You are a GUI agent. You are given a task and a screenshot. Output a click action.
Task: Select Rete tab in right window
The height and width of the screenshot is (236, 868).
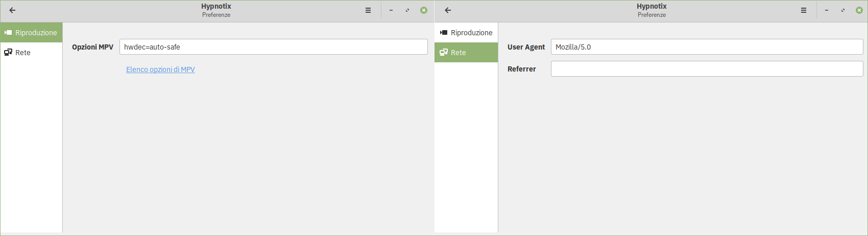coord(466,53)
